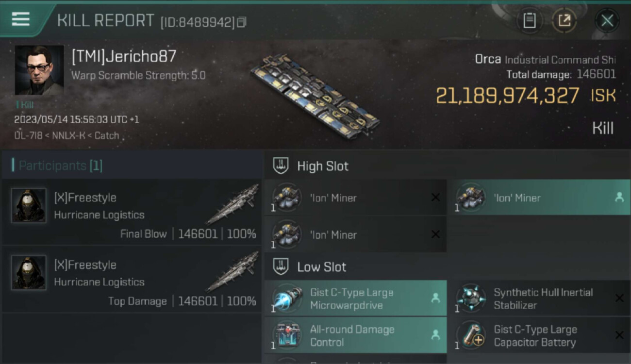Click the clipboard icon in header
The width and height of the screenshot is (631, 364).
pyautogui.click(x=530, y=20)
